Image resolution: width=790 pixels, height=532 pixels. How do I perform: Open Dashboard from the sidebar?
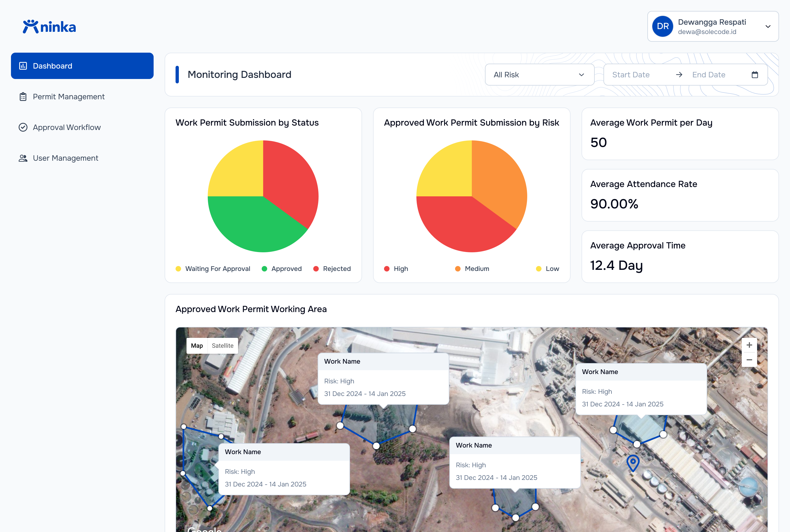pyautogui.click(x=82, y=66)
